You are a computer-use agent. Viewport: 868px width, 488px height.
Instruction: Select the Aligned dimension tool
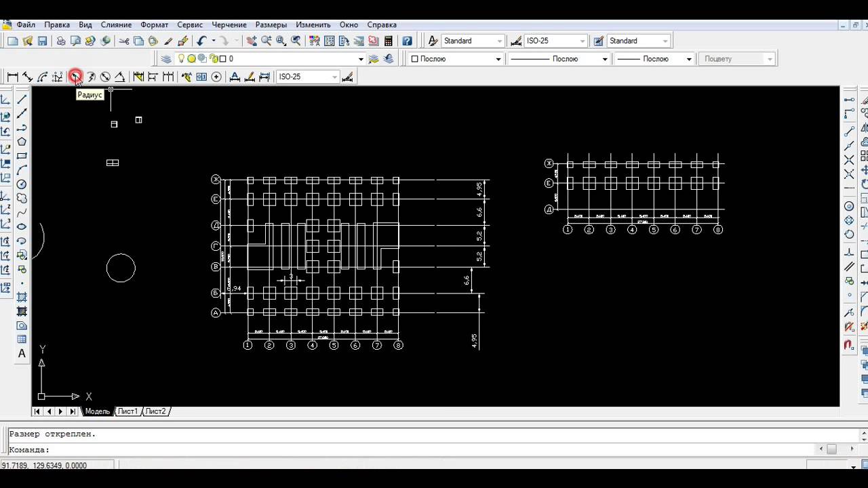[27, 77]
